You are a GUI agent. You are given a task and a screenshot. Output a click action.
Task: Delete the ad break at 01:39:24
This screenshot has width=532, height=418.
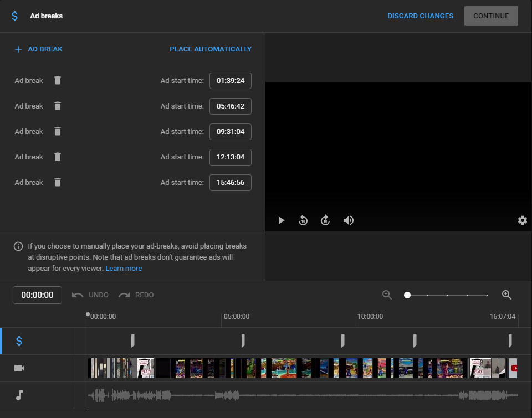[58, 80]
